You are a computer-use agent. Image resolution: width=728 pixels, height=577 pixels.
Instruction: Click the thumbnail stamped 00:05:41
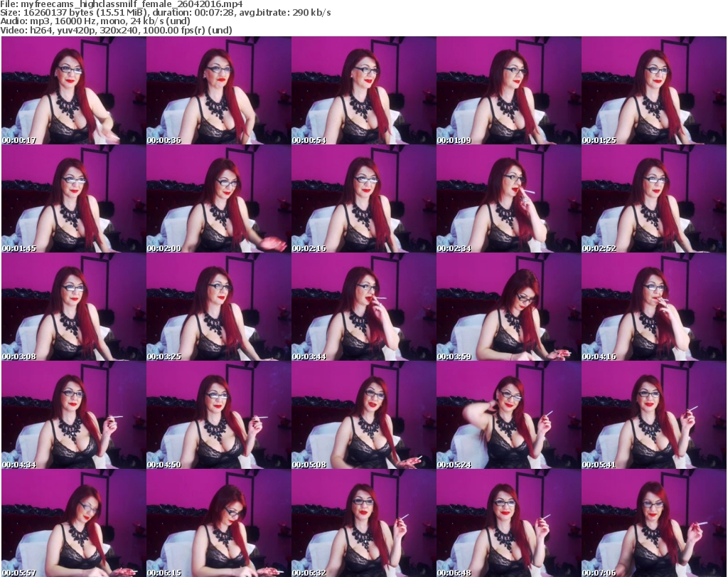click(654, 415)
